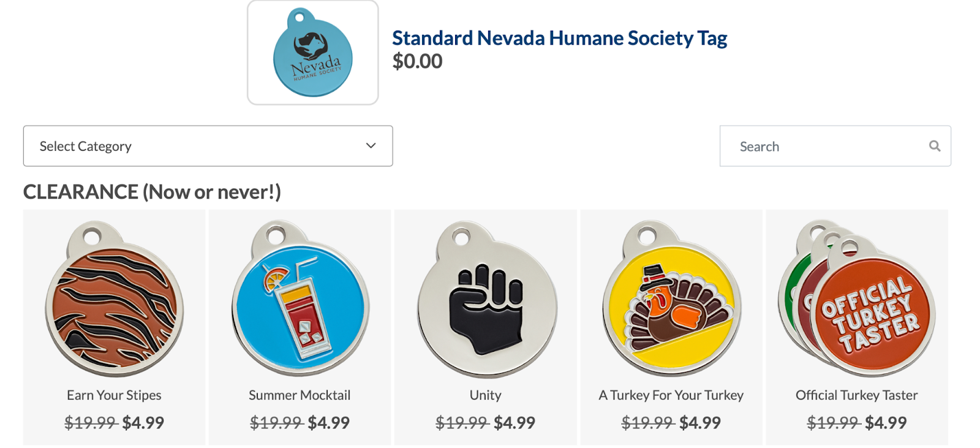Viewport: 980px width, 448px height.
Task: Choose the tiger-stripe Earn Your Stipes tag image
Action: point(115,299)
